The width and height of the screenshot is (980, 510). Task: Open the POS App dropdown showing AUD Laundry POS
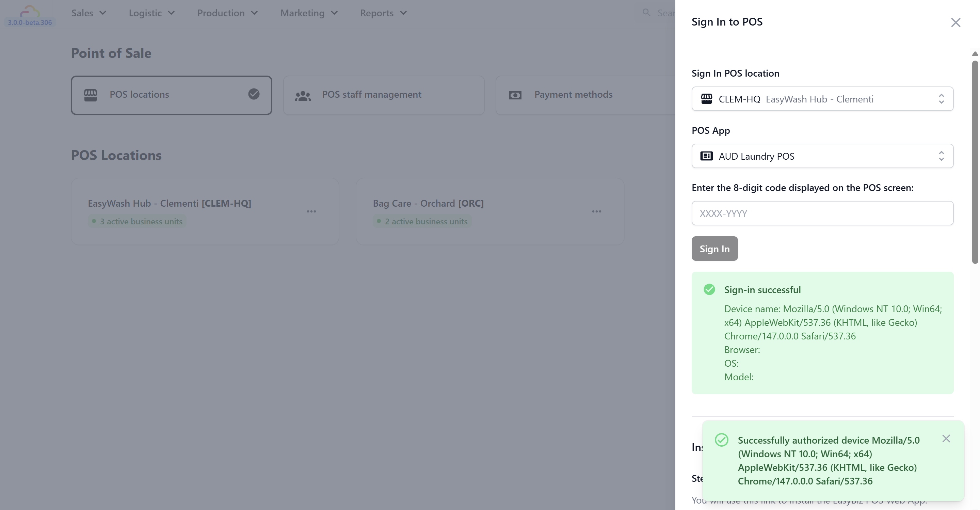[x=822, y=156]
